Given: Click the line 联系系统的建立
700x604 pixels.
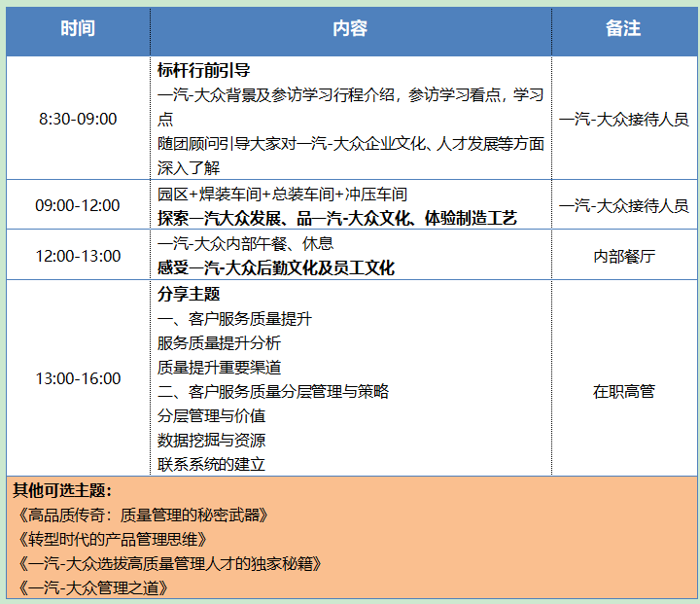Looking at the screenshot, I should coord(211,464).
